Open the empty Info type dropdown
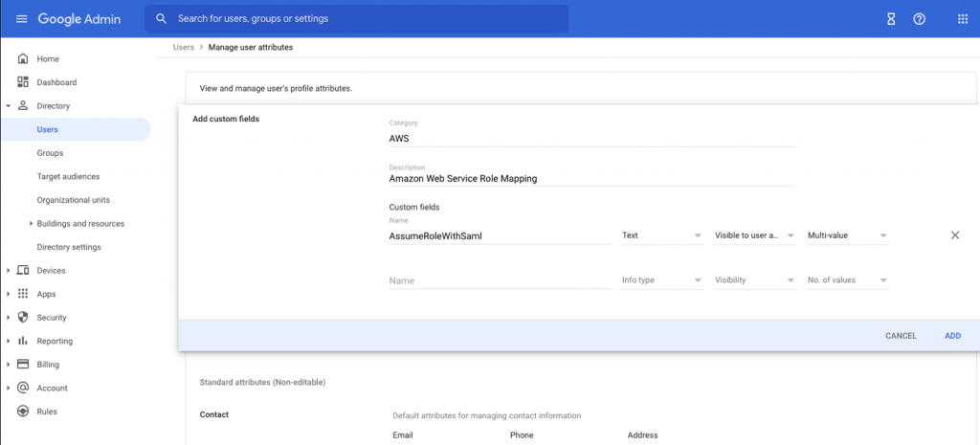 coord(662,280)
